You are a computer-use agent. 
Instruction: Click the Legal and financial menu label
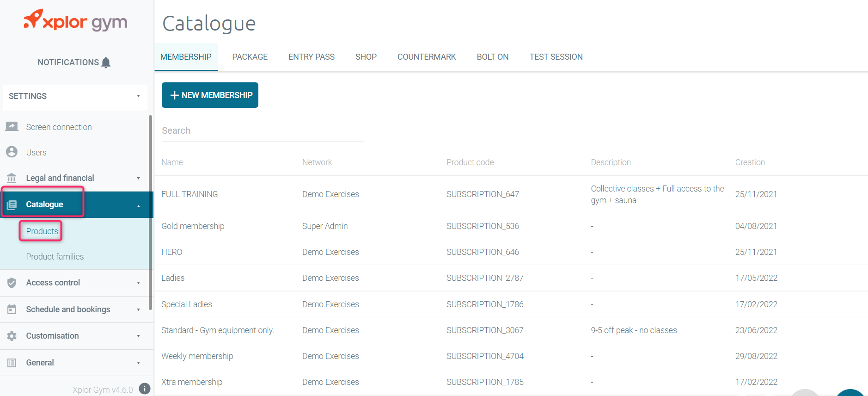pos(60,178)
